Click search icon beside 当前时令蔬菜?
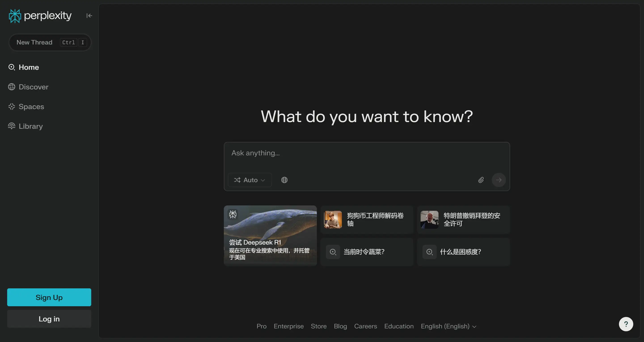The image size is (644, 342). (333, 252)
